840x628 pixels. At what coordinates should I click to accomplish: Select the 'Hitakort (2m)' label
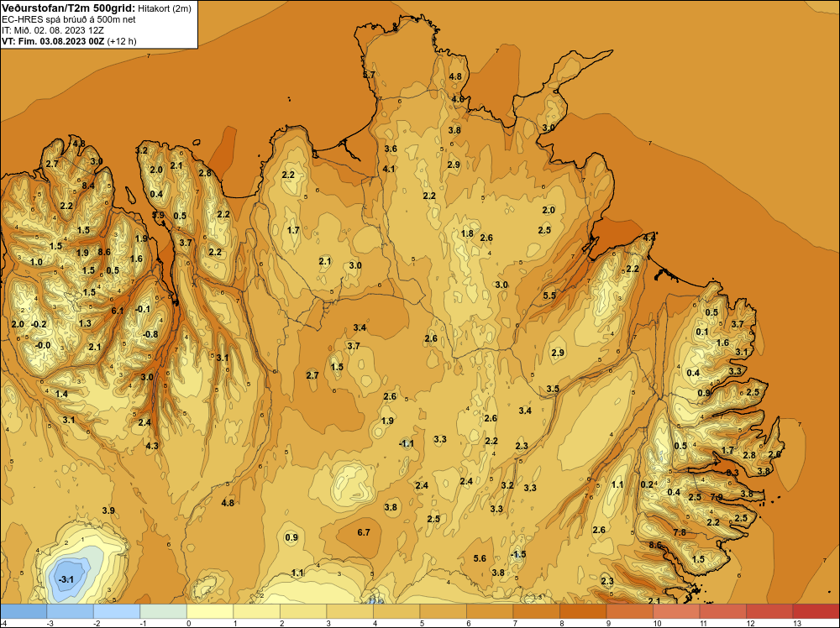(x=165, y=8)
